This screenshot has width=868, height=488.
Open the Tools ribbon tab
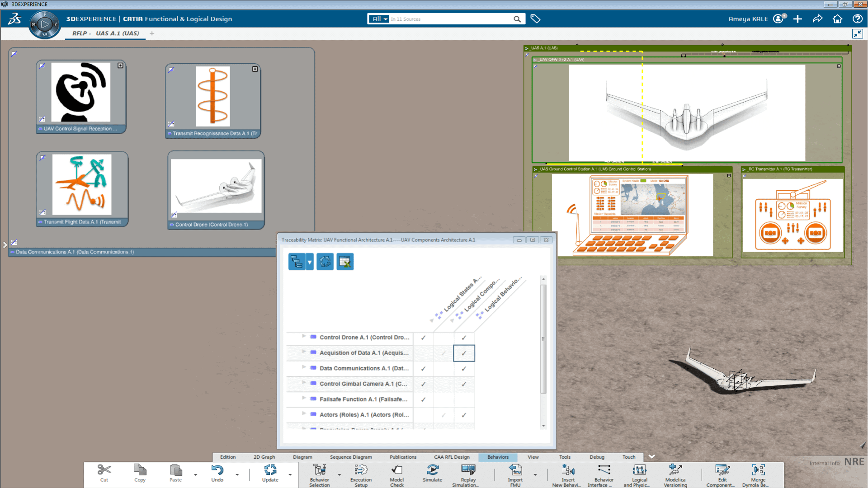tap(565, 457)
